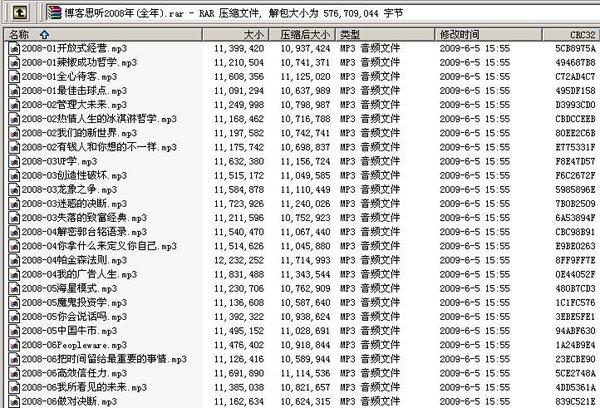600x408 pixels.
Task: Click size value 11,831,488
Action: click(x=239, y=274)
